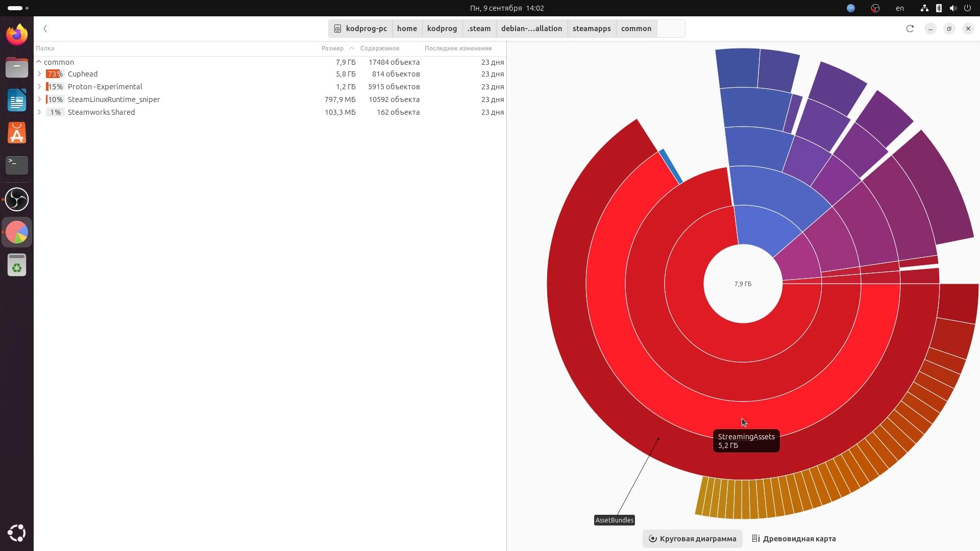Sort by Последнее изменение column header

pyautogui.click(x=458, y=48)
